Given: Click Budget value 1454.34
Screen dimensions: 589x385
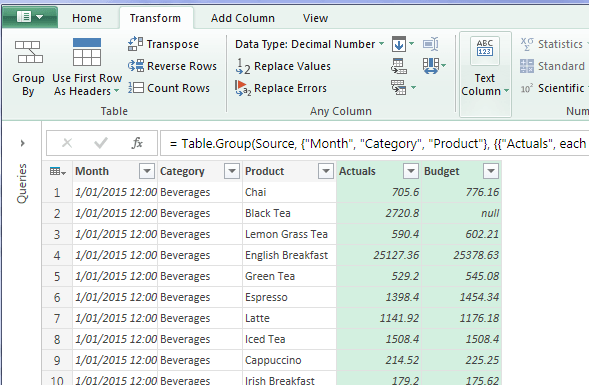Looking at the screenshot, I should point(462,297).
